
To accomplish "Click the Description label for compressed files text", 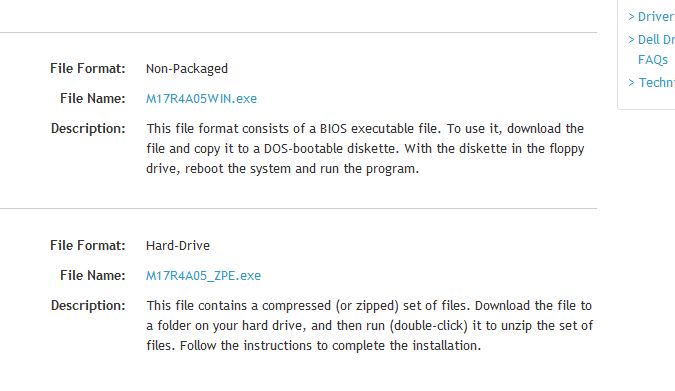I will [88, 306].
